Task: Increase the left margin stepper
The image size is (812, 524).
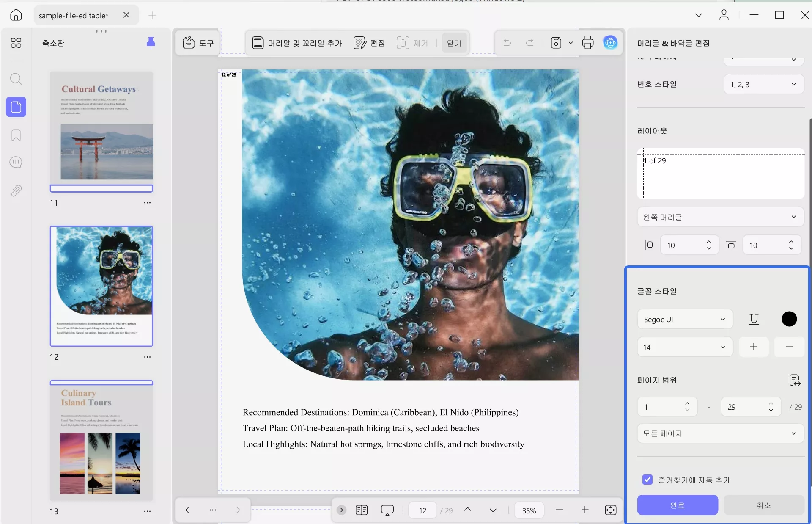Action: coord(709,242)
